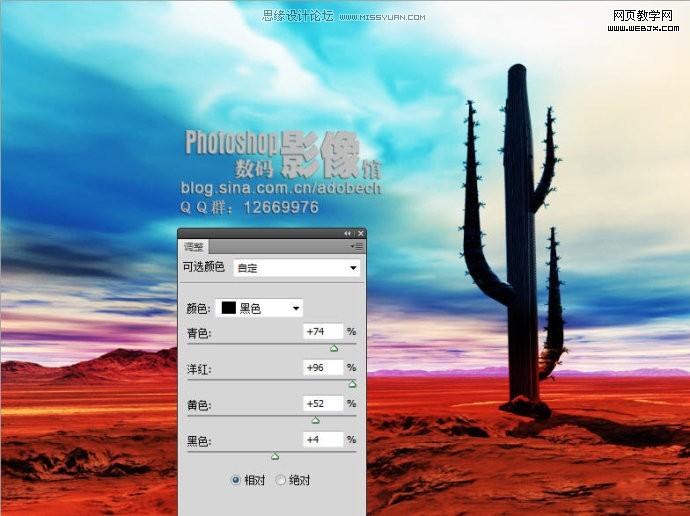Click the 黑色 slider handle
This screenshot has width=690, height=516.
(x=275, y=457)
